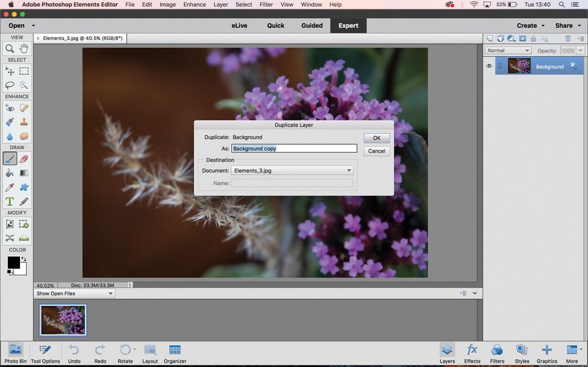Create a new layer in the Layers panel
The width and height of the screenshot is (588, 367).
489,38
